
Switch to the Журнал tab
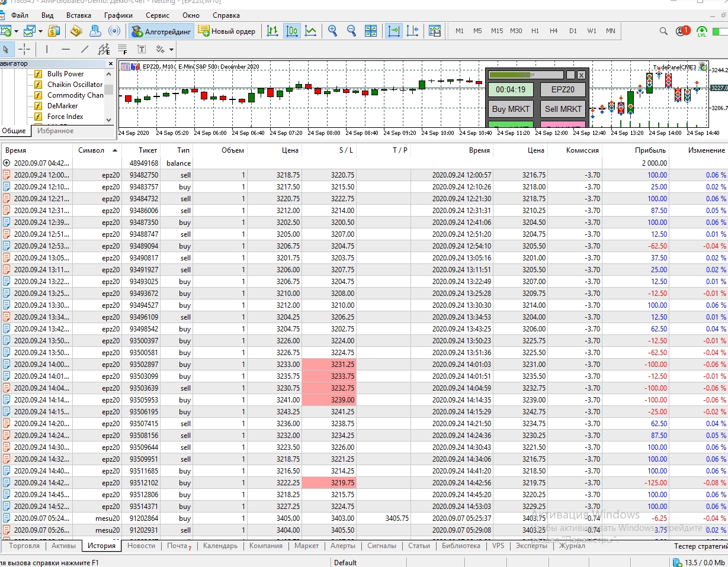pos(572,546)
